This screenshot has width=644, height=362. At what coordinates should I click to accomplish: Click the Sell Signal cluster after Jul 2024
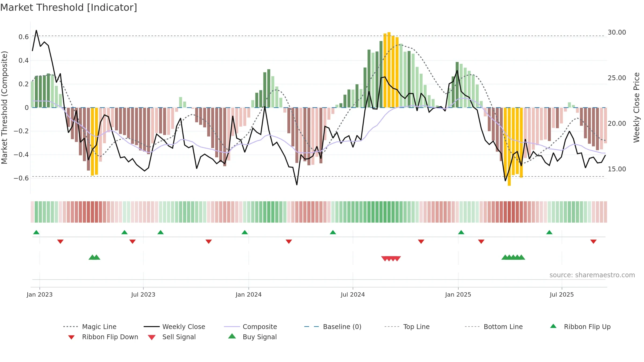391,258
